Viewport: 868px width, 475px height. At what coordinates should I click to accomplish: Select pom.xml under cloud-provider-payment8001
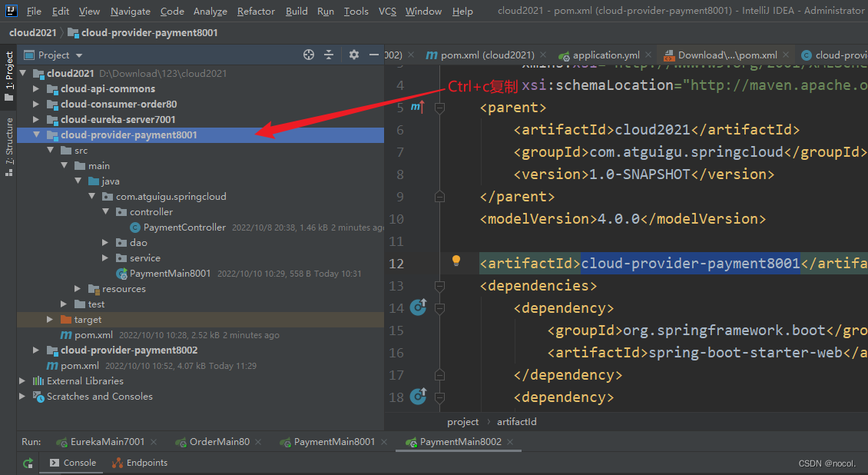click(x=94, y=335)
